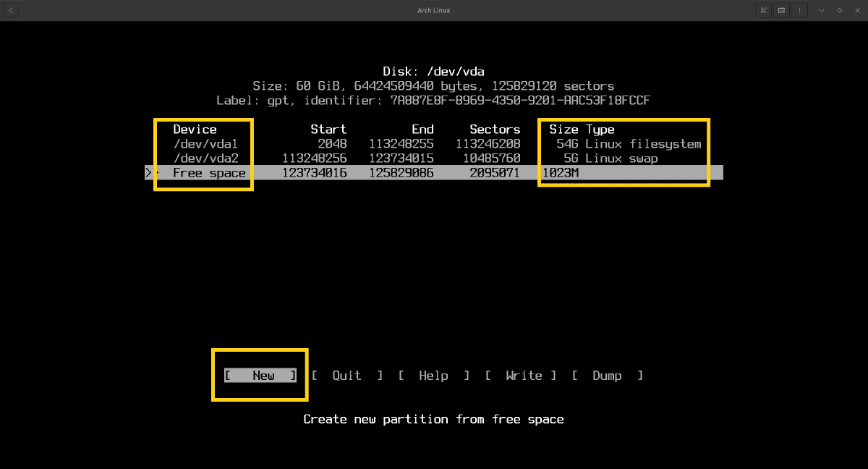Viewport: 868px width, 469px height.
Task: Select the Quit menu option
Action: (x=346, y=376)
